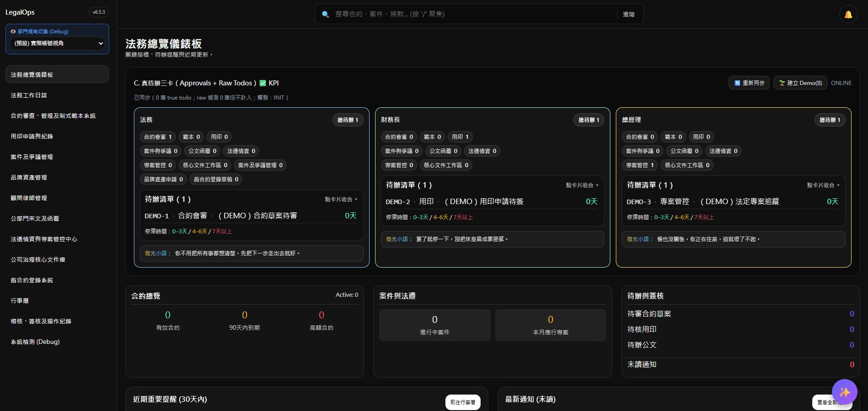
Task: Click the 重新同步 button
Action: (x=749, y=83)
